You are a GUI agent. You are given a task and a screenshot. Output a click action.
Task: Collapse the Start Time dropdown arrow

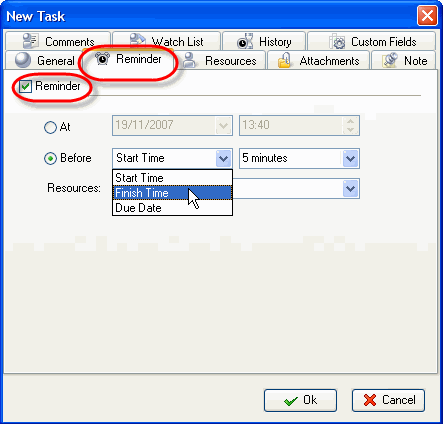pyautogui.click(x=223, y=158)
